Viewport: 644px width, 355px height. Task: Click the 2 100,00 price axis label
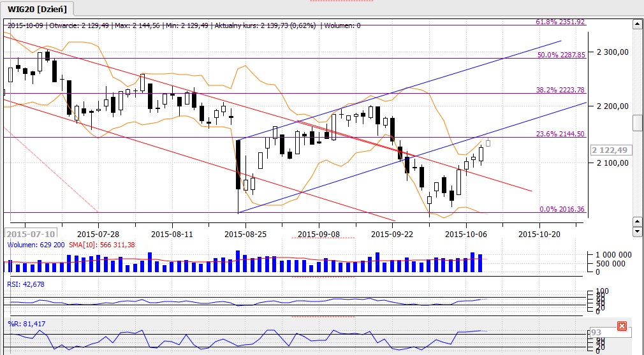point(613,163)
